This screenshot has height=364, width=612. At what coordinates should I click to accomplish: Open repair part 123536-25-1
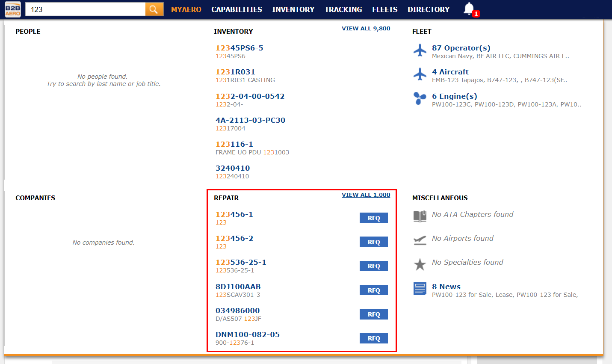point(241,262)
